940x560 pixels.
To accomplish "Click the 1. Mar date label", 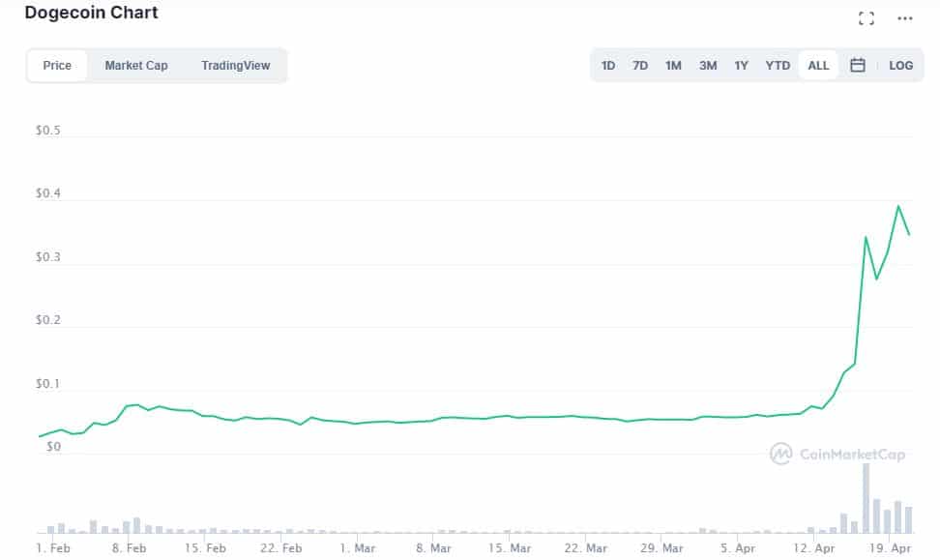I will pos(357,548).
